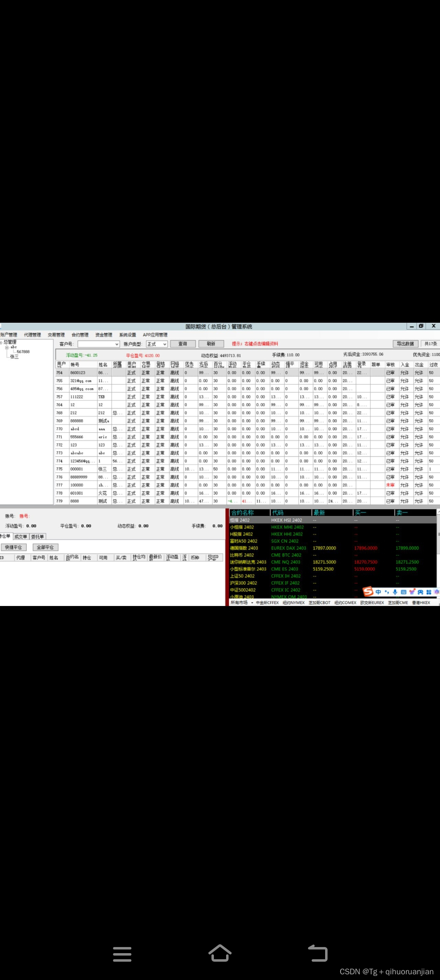Select the 纽约NYMEX market tab
Image resolution: width=440 pixels, height=980 pixels.
click(294, 603)
